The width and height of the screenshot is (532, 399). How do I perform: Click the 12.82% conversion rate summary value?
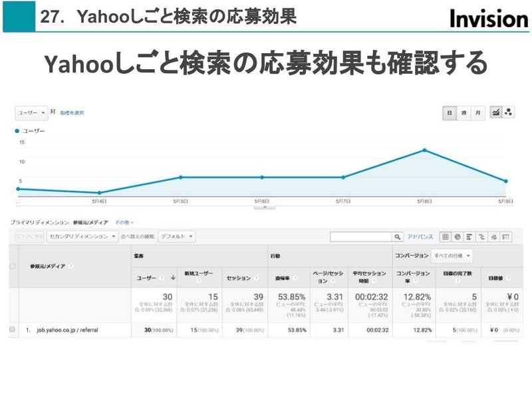[x=417, y=297]
